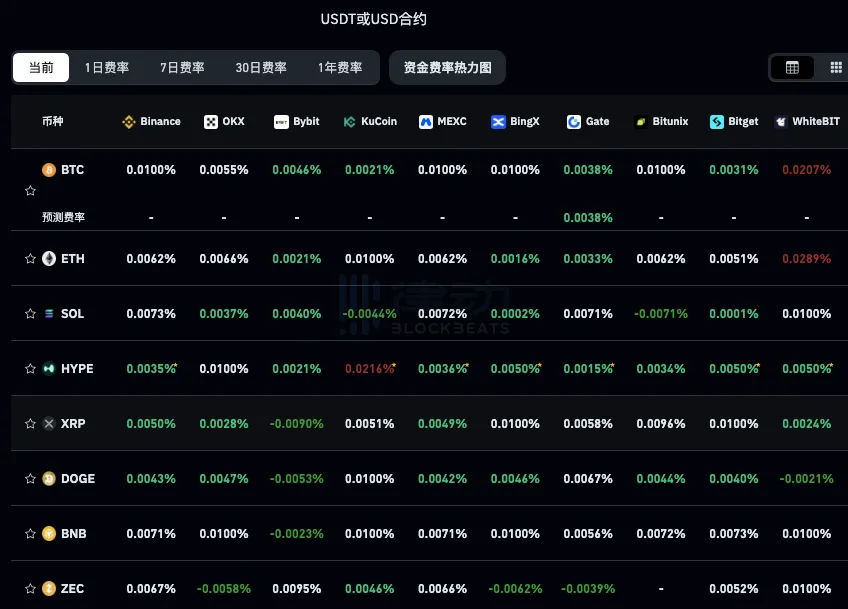Image resolution: width=848 pixels, height=609 pixels.
Task: Click the SOL coin icon
Action: tap(49, 314)
